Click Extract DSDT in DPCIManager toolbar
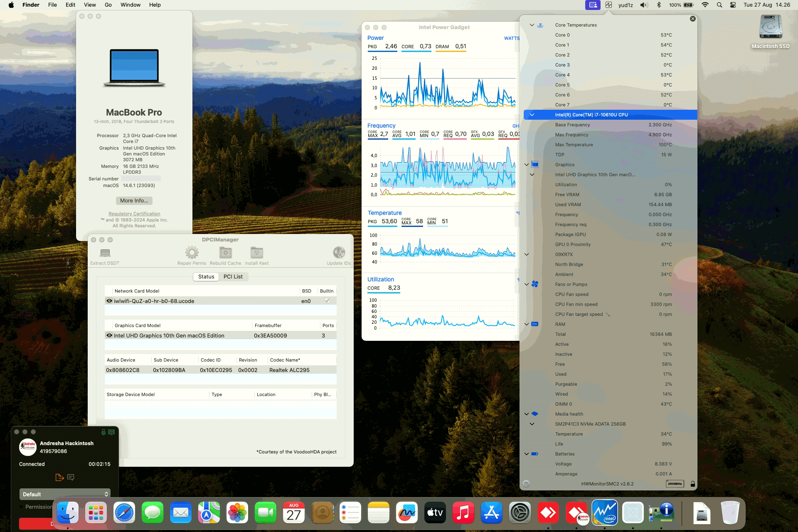The height and width of the screenshot is (532, 798). pyautogui.click(x=105, y=256)
